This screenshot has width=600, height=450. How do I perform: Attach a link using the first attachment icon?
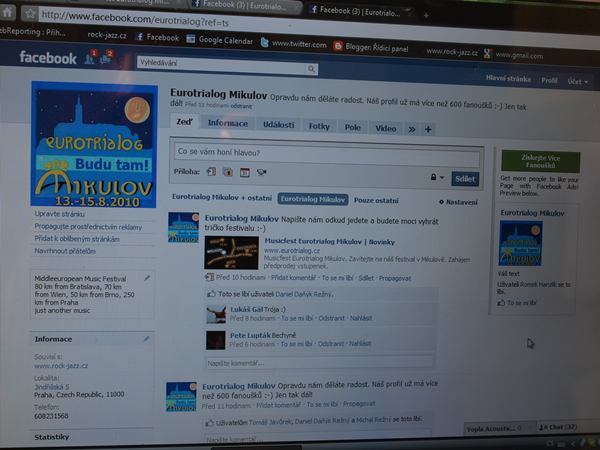211,172
